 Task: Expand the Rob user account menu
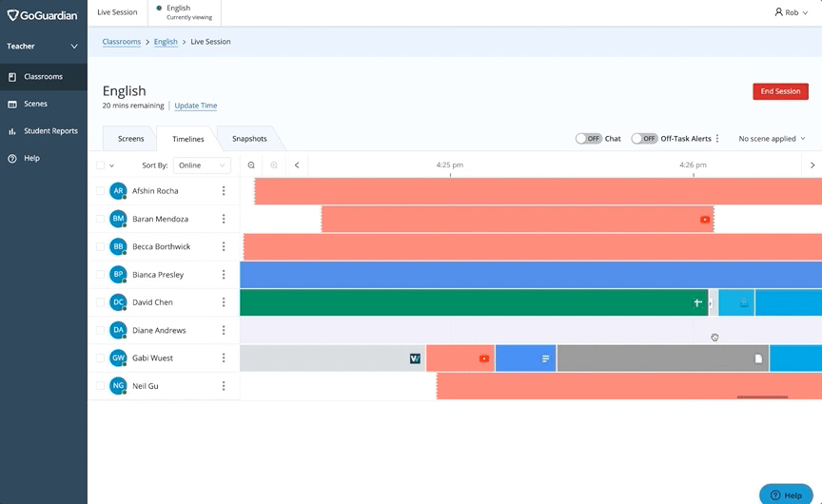pyautogui.click(x=791, y=12)
